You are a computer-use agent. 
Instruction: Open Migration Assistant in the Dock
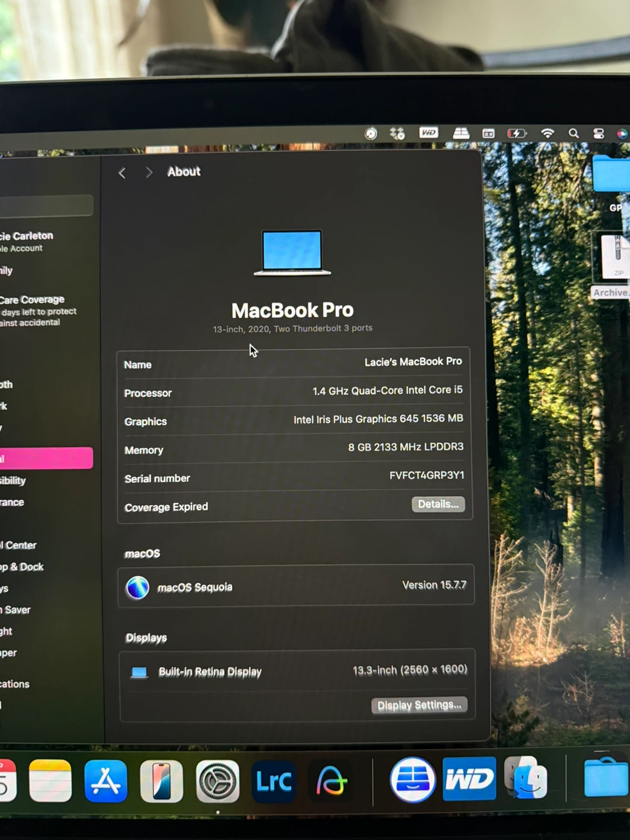(x=526, y=778)
